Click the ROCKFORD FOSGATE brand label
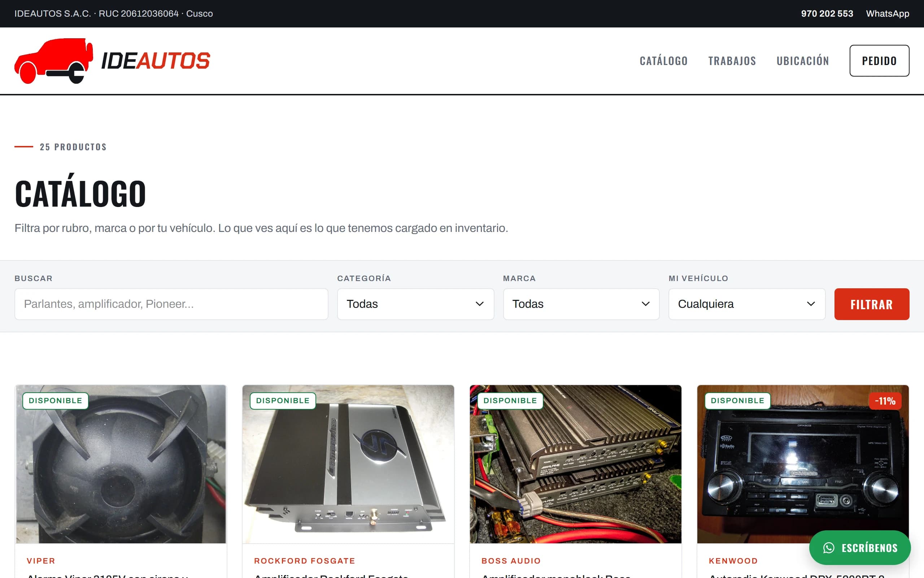The height and width of the screenshot is (578, 924). tap(305, 561)
